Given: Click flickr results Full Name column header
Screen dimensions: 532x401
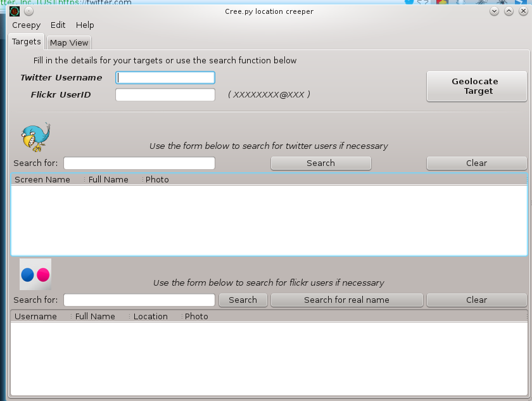Looking at the screenshot, I should (x=100, y=316).
